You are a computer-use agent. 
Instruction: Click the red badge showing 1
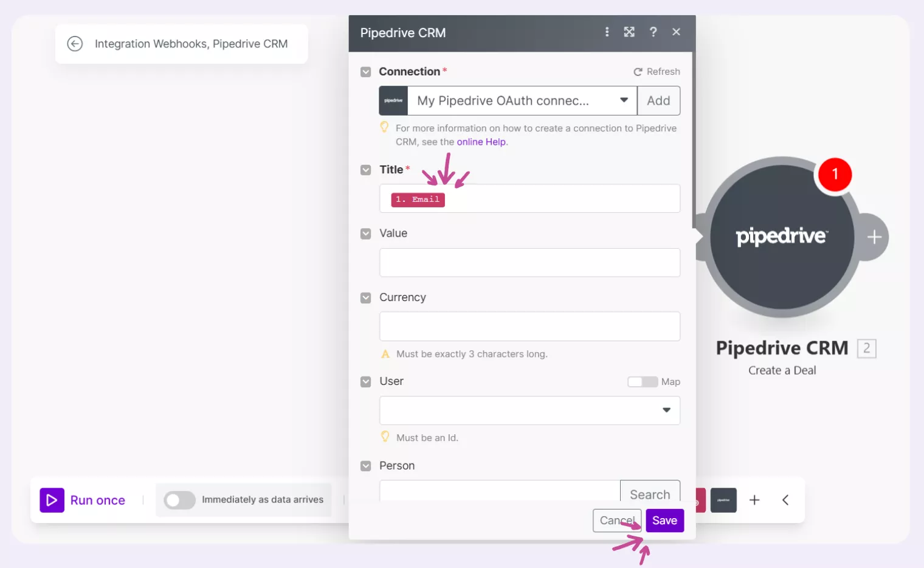click(x=835, y=175)
